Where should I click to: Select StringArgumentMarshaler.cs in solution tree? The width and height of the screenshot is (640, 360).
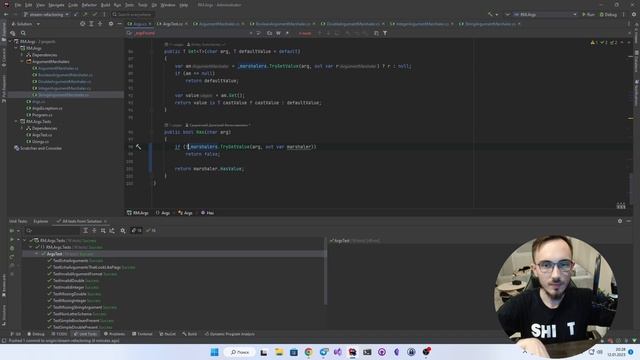point(63,95)
